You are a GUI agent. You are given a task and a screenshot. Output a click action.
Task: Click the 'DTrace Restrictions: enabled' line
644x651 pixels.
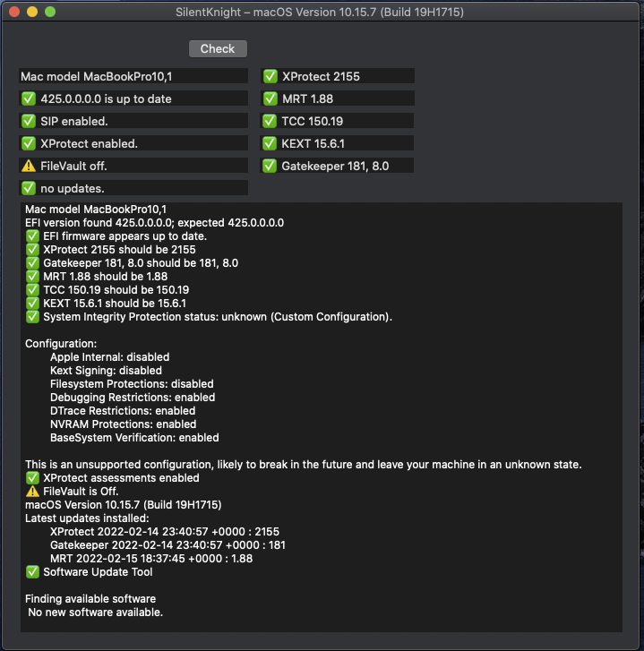pyautogui.click(x=123, y=411)
